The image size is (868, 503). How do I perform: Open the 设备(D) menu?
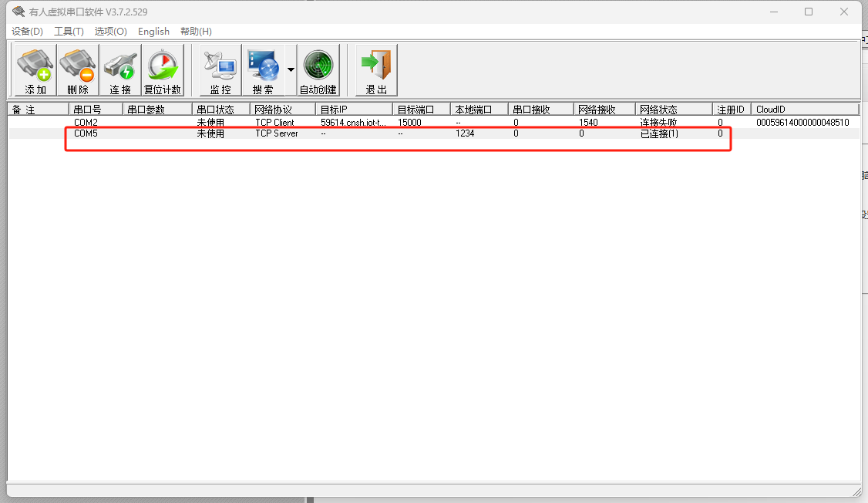coord(27,32)
